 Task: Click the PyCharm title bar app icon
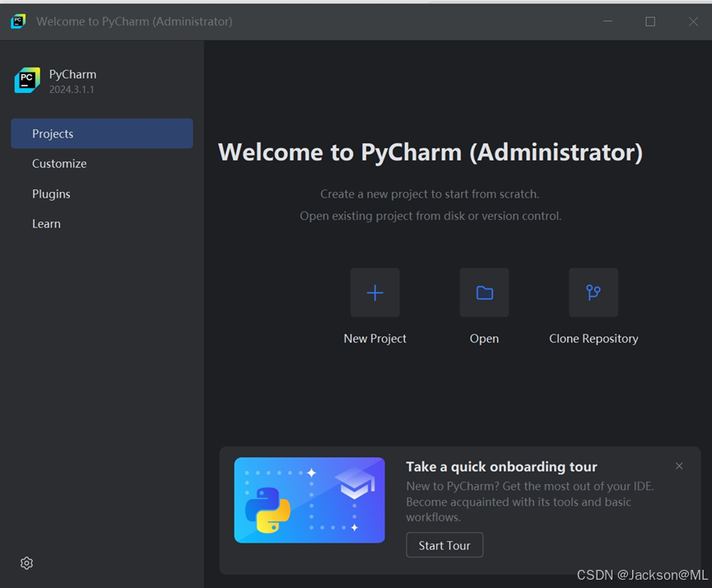point(18,21)
